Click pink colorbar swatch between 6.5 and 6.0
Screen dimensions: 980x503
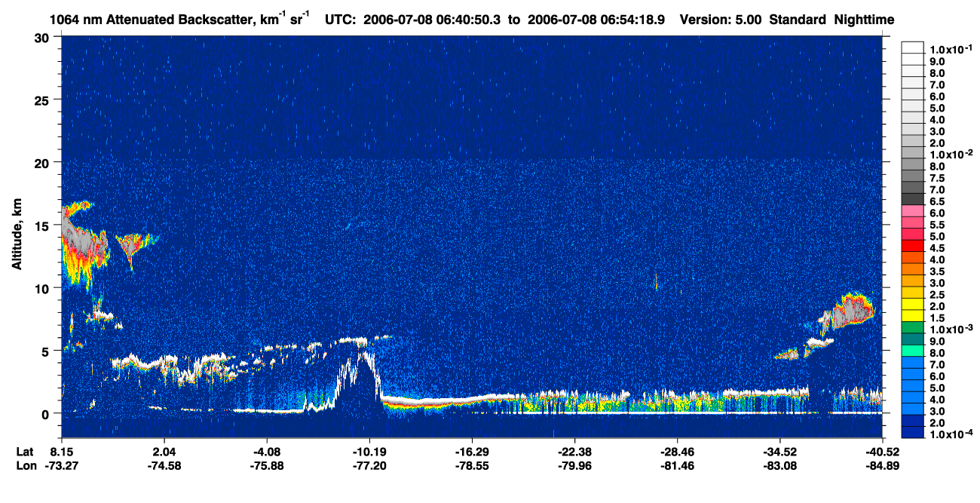coord(912,210)
